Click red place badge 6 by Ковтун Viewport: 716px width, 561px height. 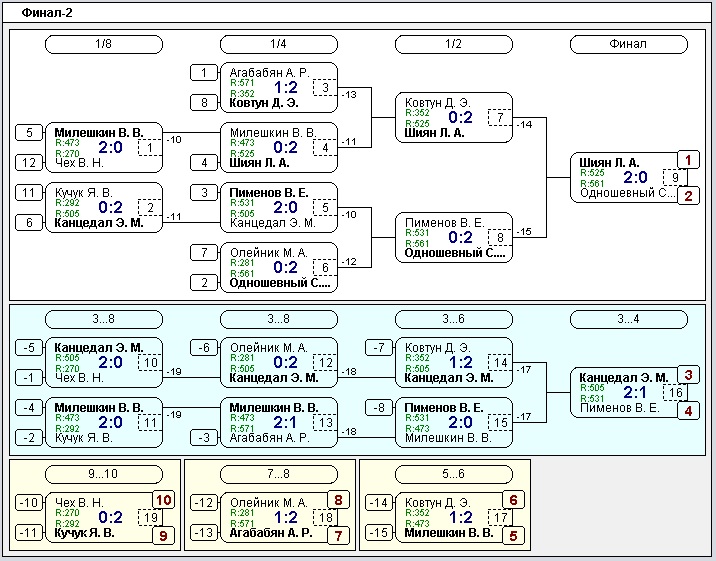[513, 500]
